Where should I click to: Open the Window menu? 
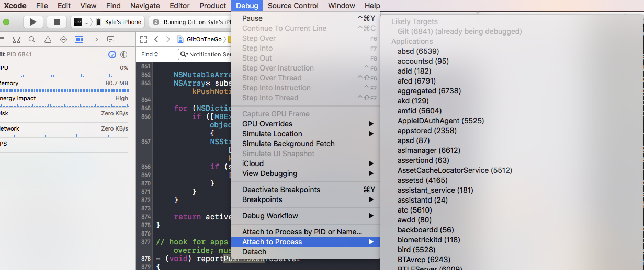[342, 6]
